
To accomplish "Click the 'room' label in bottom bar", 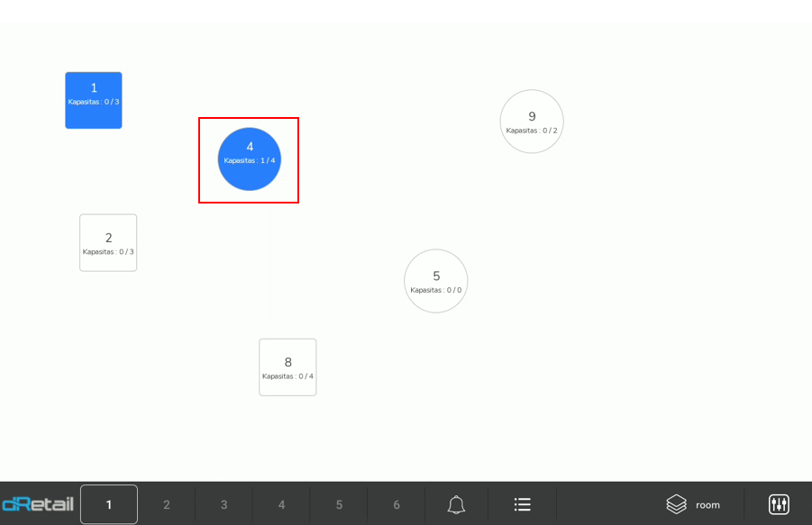I will [707, 505].
